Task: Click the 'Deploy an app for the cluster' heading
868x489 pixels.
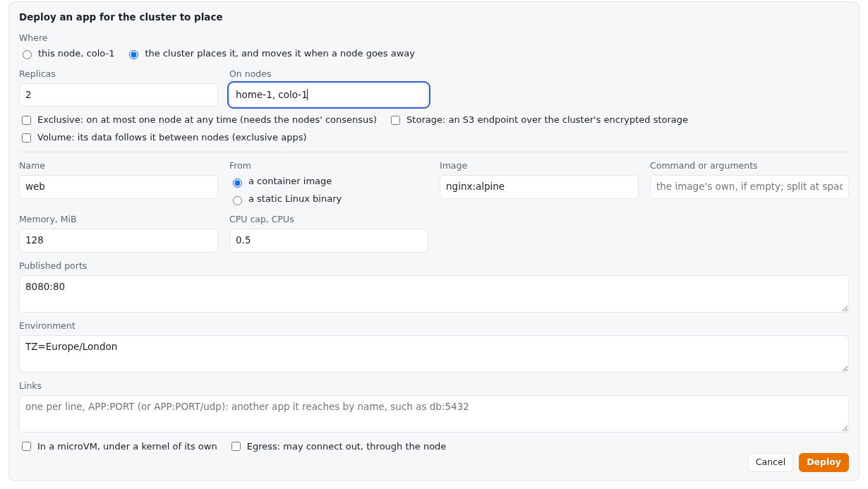Action: click(121, 17)
